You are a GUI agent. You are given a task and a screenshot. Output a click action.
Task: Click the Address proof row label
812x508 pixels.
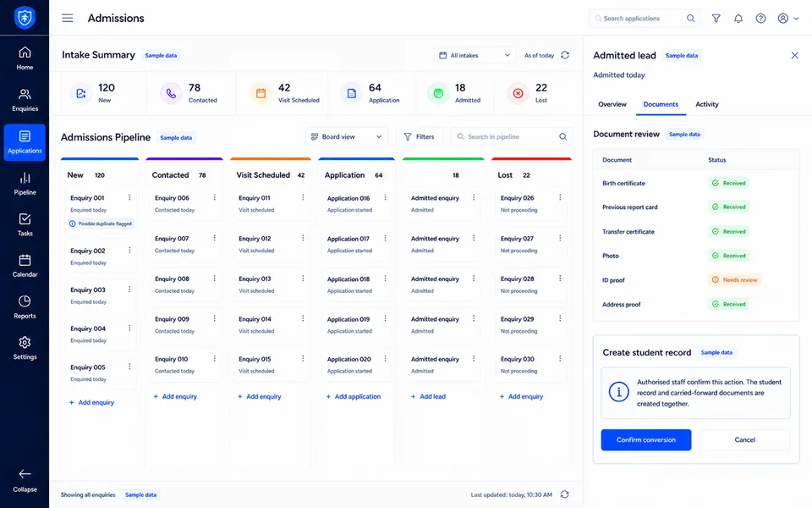pos(622,304)
